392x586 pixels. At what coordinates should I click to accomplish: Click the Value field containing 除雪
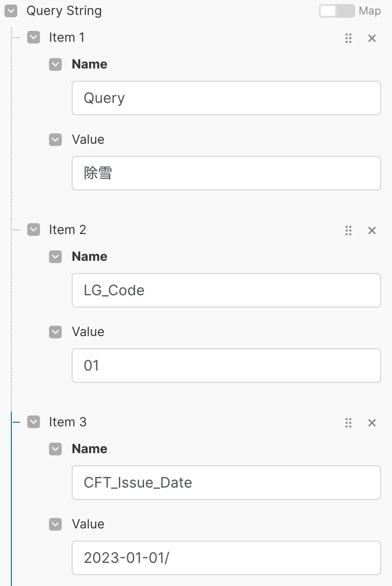click(x=226, y=173)
